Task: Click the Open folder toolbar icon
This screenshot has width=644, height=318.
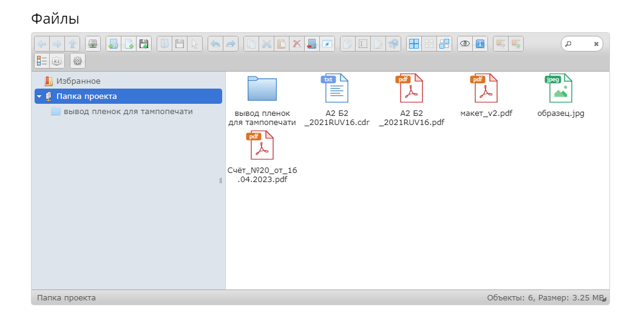Action: tap(164, 44)
